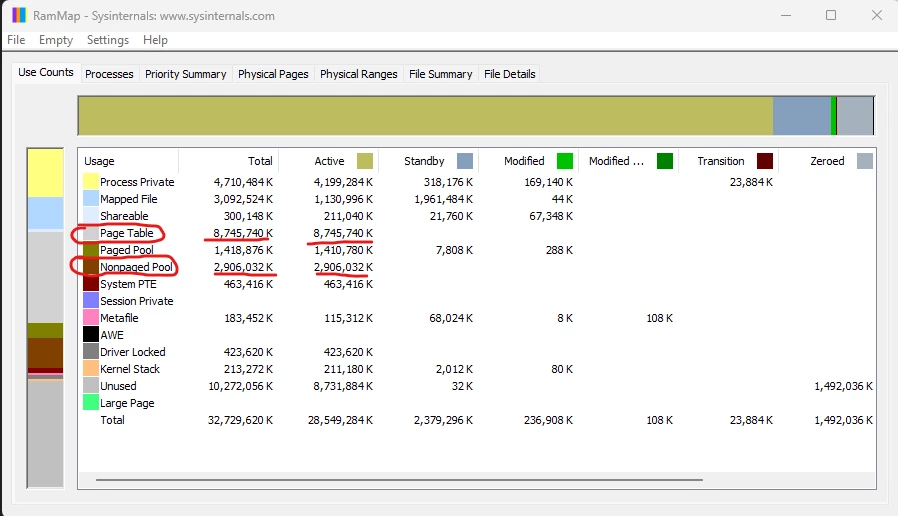The image size is (898, 516).
Task: Click the purple Session Private swatch
Action: (x=90, y=301)
